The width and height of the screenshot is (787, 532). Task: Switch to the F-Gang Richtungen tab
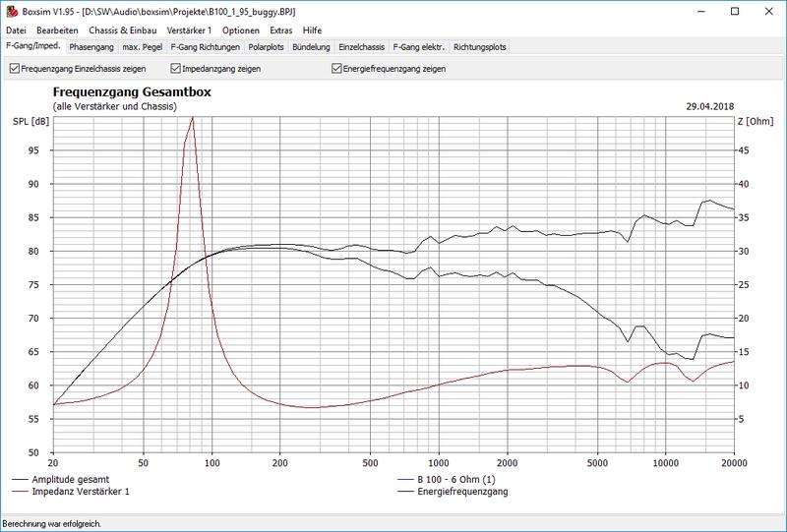pyautogui.click(x=206, y=47)
